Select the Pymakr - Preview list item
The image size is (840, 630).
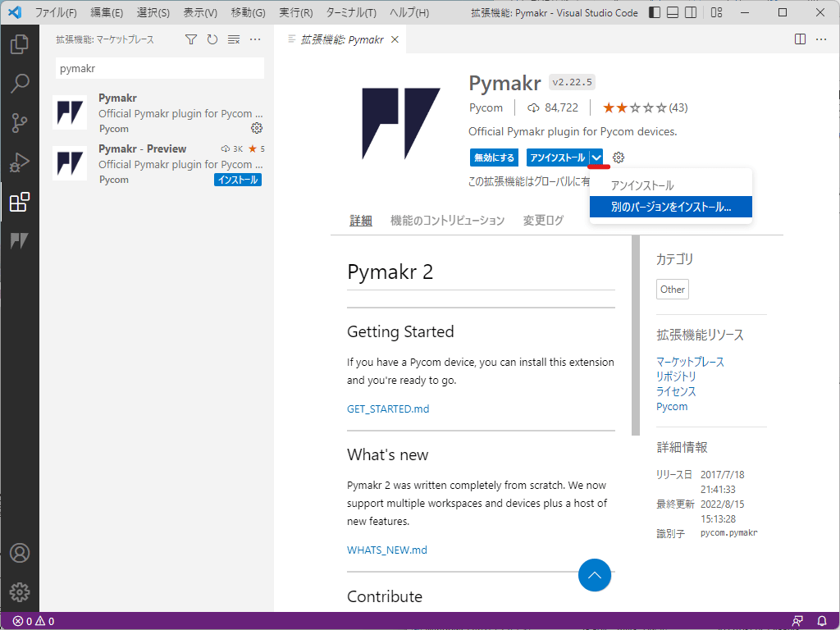click(x=158, y=164)
